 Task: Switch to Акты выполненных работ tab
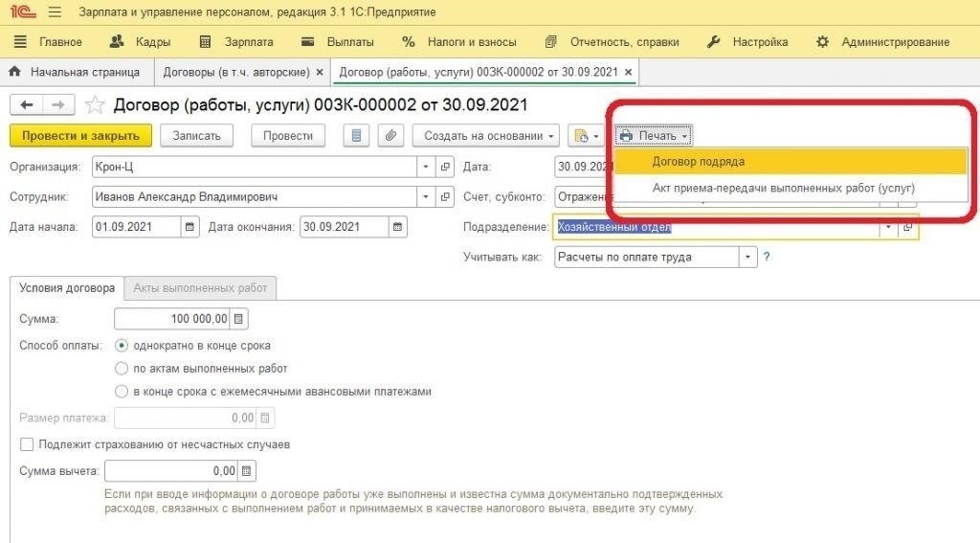point(200,288)
